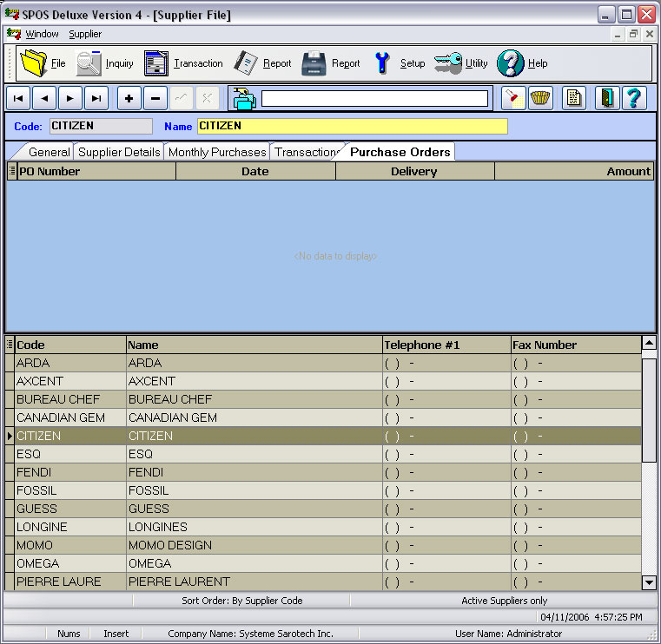Image resolution: width=661 pixels, height=644 pixels.
Task: Click the Code field containing CITIZEN
Action: (x=101, y=126)
